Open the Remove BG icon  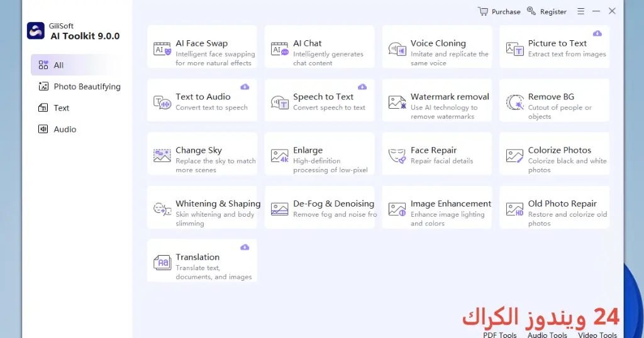click(x=514, y=102)
